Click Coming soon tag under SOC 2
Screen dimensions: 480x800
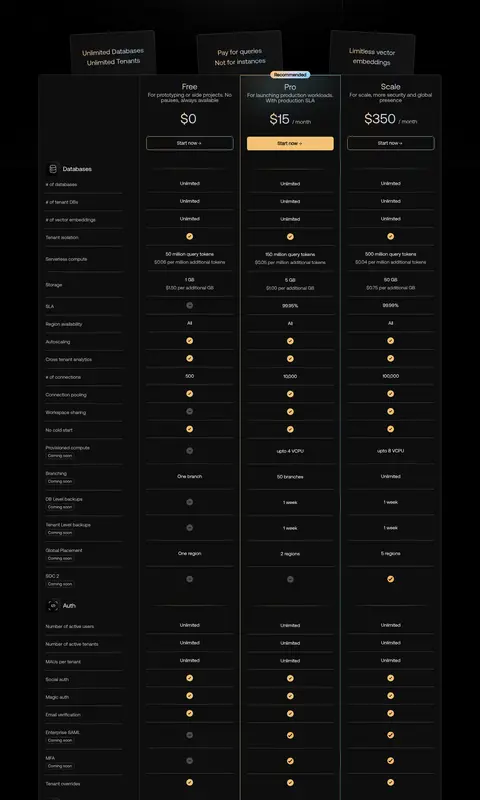pos(60,584)
